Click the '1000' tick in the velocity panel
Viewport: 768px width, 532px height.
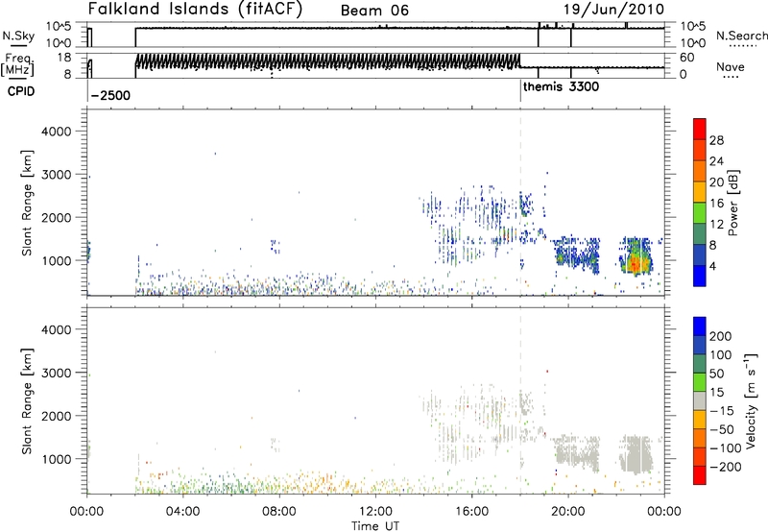pos(57,459)
